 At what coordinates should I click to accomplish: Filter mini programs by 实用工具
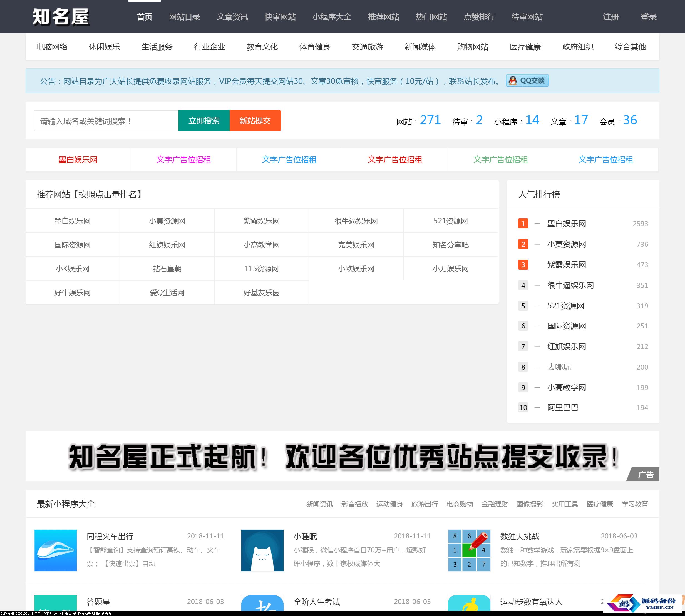pyautogui.click(x=565, y=504)
